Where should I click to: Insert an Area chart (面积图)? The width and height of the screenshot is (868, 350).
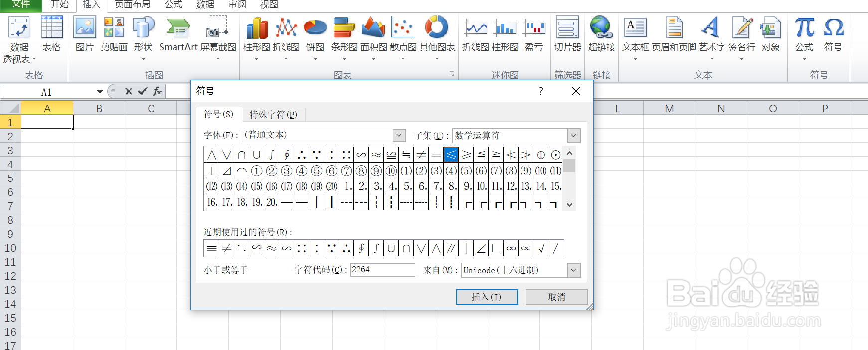(x=373, y=39)
